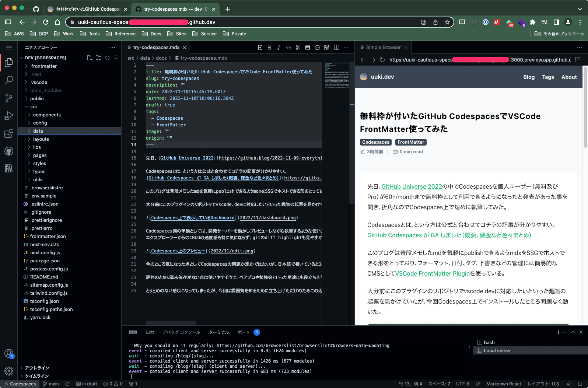This screenshot has height=388, width=588.
Task: Go back in Simple Browser
Action: (x=363, y=60)
